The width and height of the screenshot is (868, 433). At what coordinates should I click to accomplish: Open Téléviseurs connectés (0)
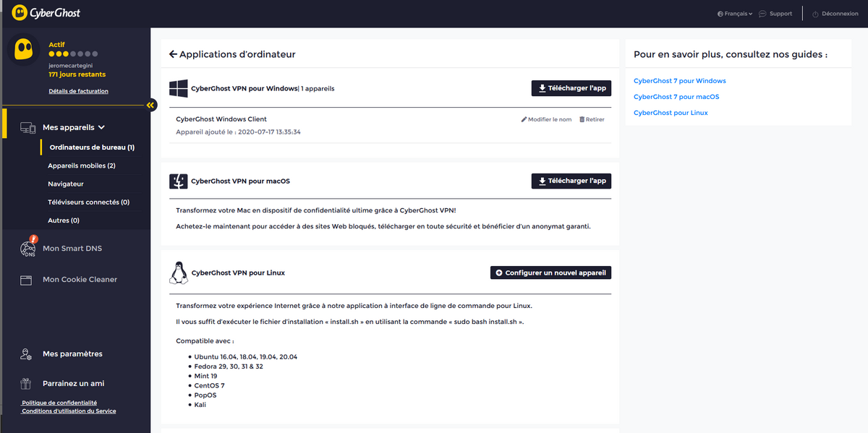click(x=89, y=202)
